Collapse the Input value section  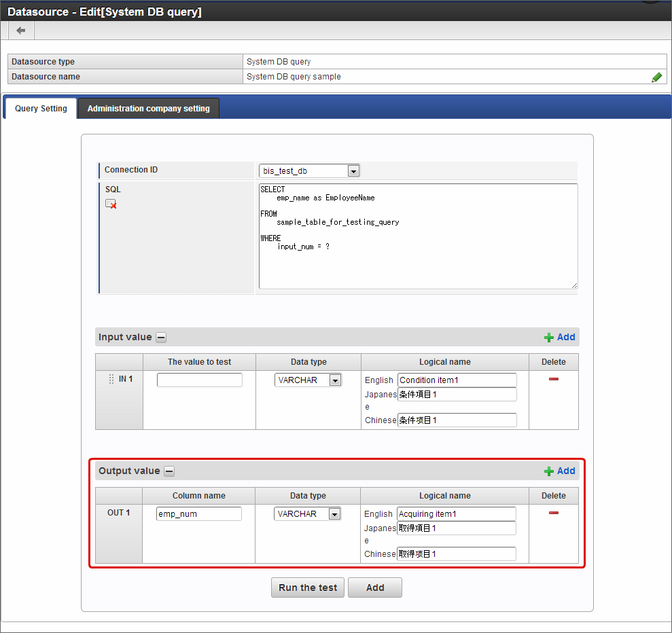click(161, 338)
